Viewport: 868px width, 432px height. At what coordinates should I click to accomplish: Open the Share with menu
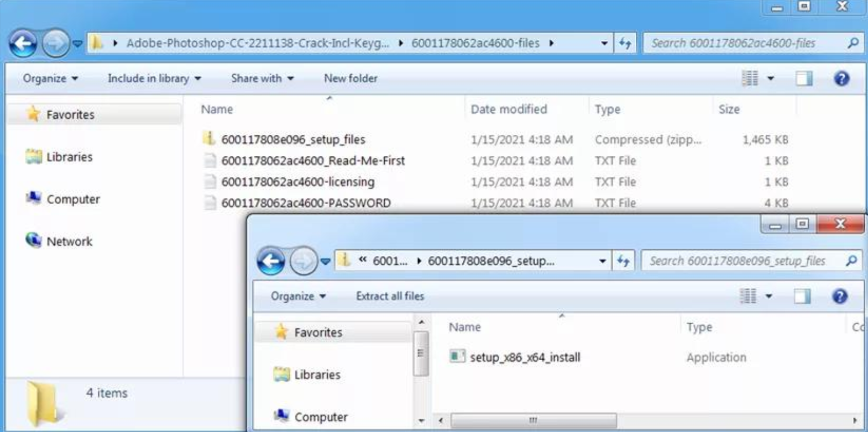click(263, 78)
